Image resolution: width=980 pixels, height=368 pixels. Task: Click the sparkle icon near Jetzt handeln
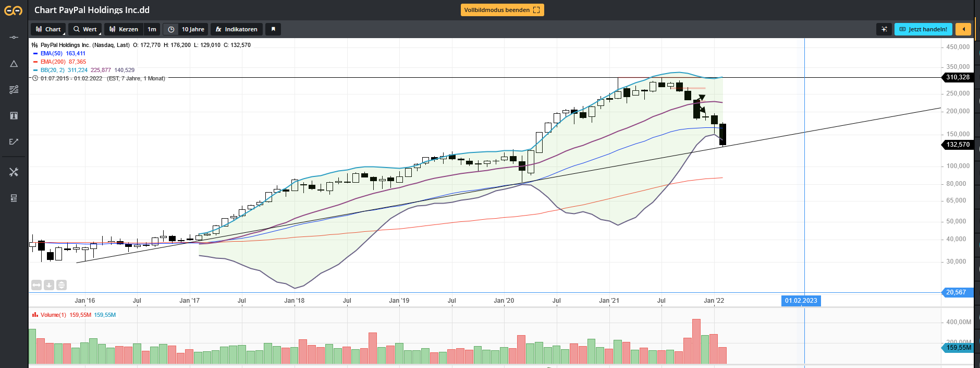[884, 29]
